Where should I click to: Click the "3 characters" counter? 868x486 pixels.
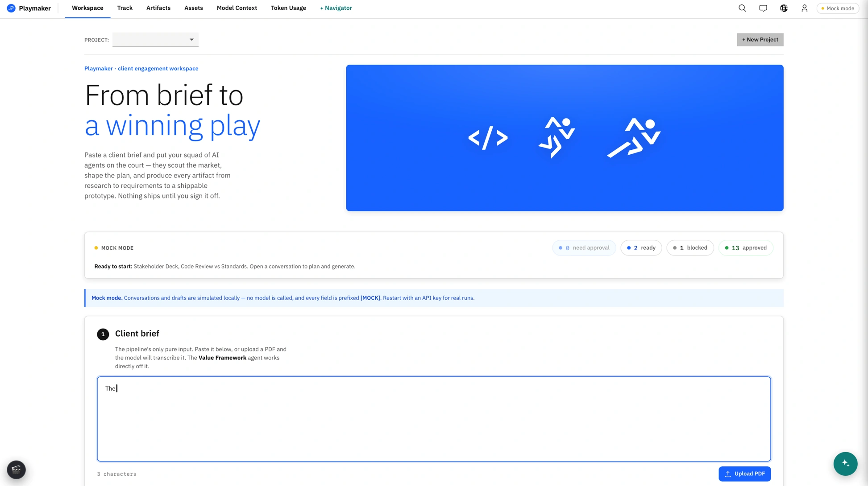116,474
